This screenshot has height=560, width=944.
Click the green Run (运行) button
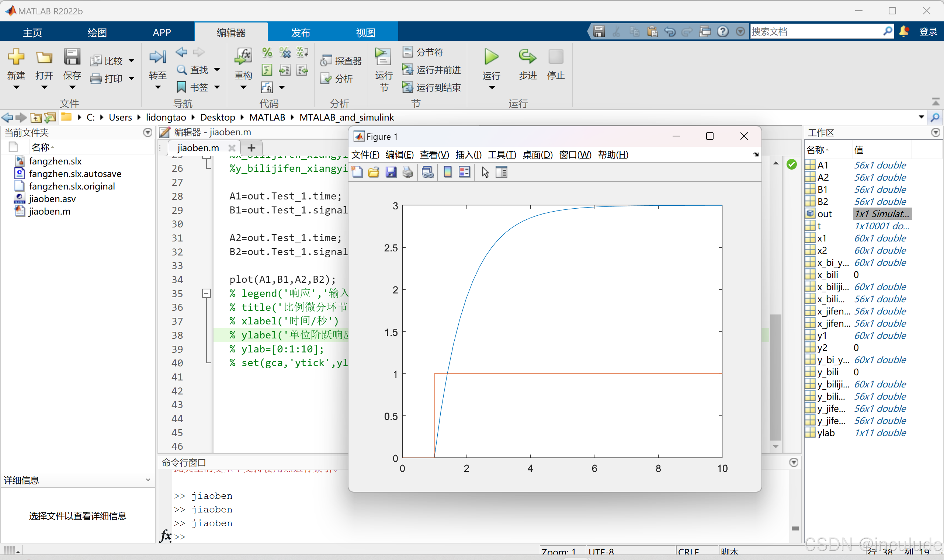pos(491,58)
